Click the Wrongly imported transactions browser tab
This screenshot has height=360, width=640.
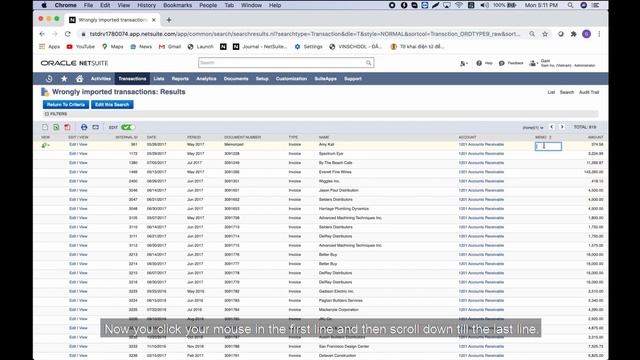pyautogui.click(x=112, y=20)
